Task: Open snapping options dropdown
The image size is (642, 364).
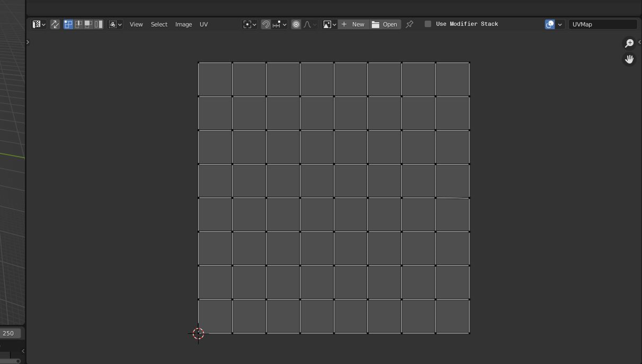Action: point(279,24)
